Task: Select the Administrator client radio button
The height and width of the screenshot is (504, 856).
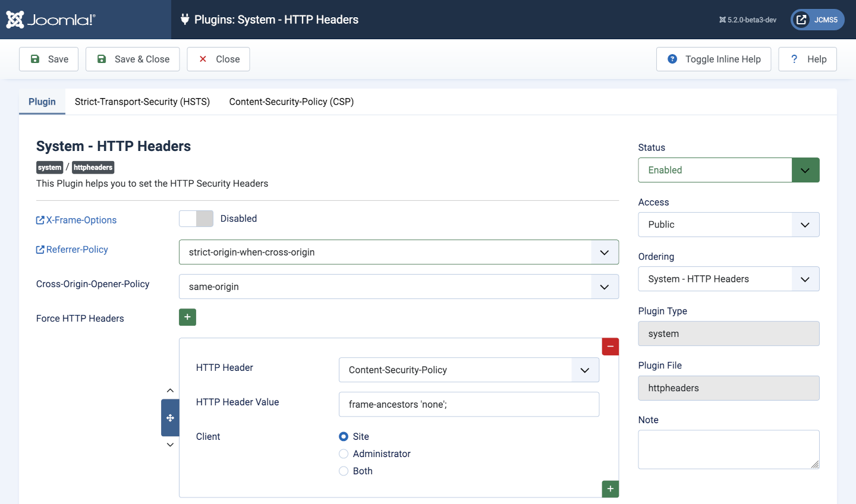Action: 344,453
